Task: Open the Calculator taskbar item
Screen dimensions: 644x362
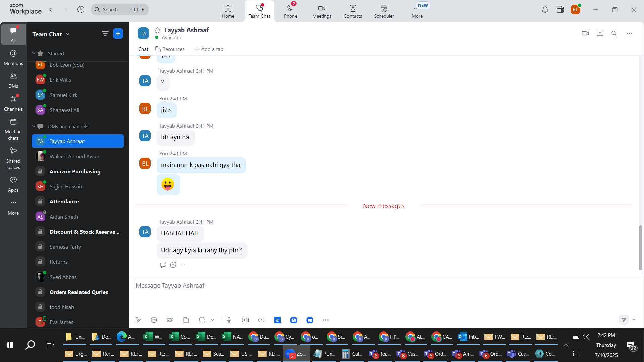Action: point(352,354)
